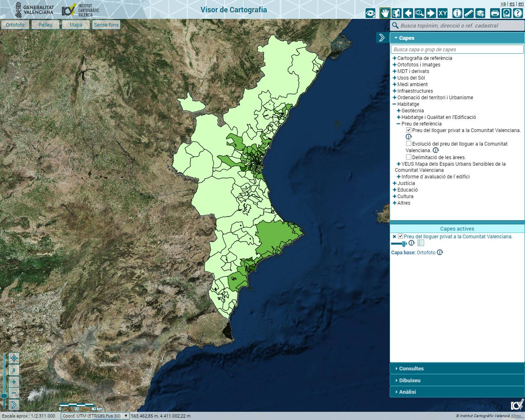This screenshot has height=420, width=525.
Task: Switch base map to Relleu
Action: coord(46,25)
